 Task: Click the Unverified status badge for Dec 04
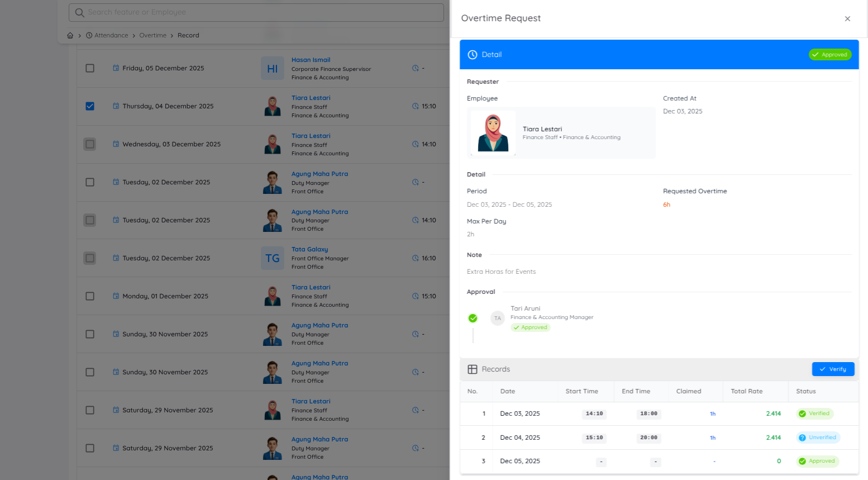pos(818,438)
